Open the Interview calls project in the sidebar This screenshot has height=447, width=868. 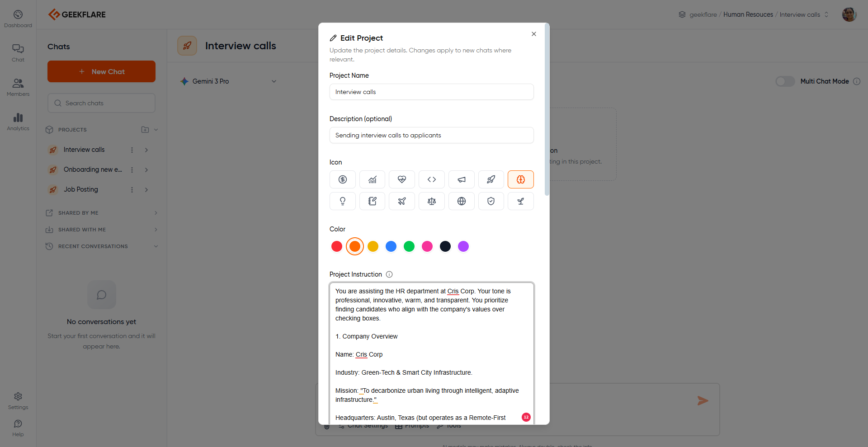pos(84,150)
